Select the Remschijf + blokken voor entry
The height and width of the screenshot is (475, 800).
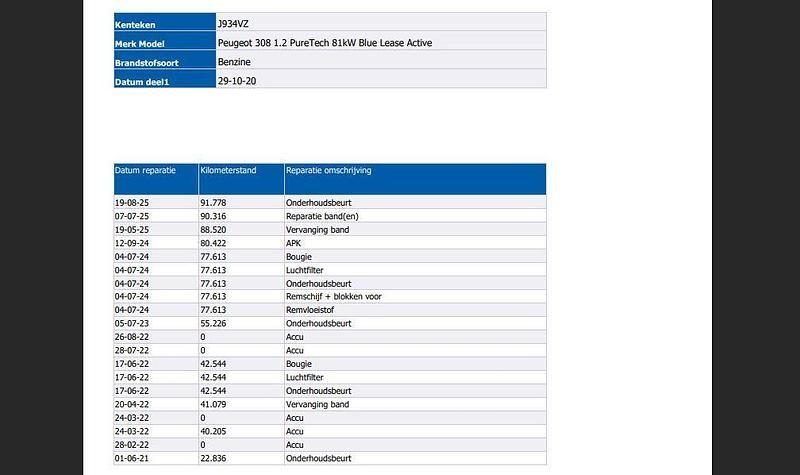point(334,297)
